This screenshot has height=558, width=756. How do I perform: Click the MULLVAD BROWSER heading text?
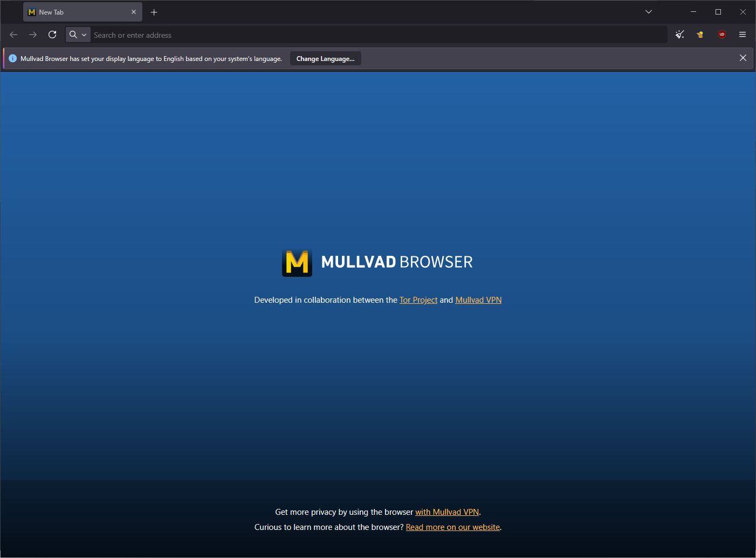click(x=397, y=262)
